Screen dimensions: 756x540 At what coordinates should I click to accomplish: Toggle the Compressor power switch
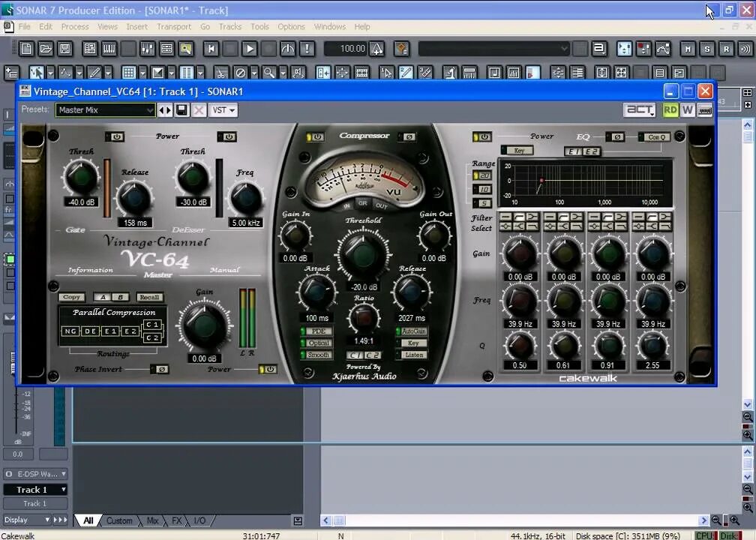click(315, 137)
